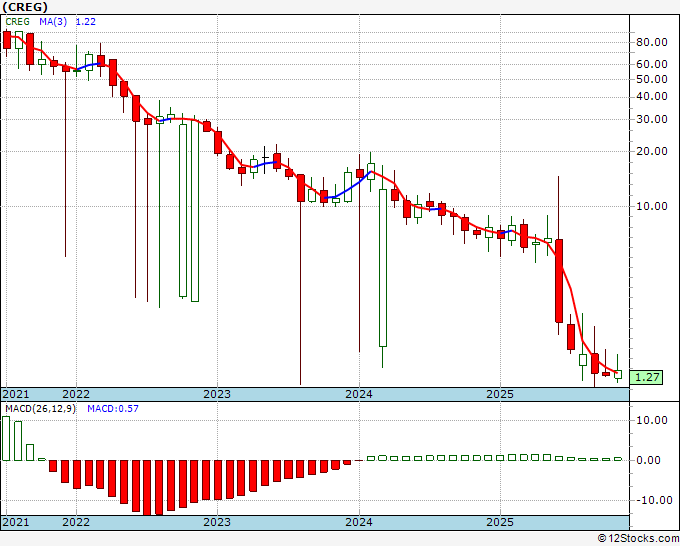Click the 80.00 price axis label

coord(652,43)
